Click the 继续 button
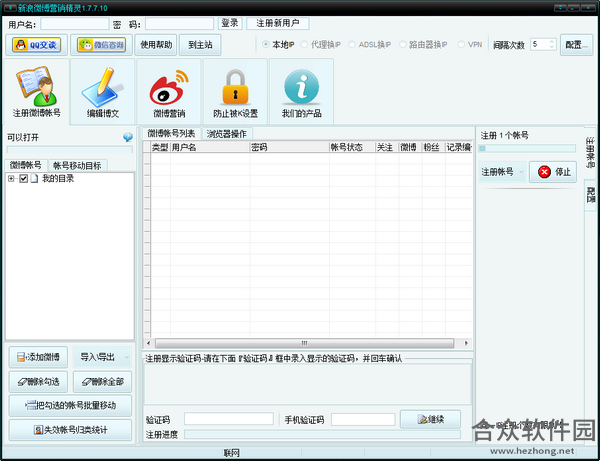 (430, 419)
